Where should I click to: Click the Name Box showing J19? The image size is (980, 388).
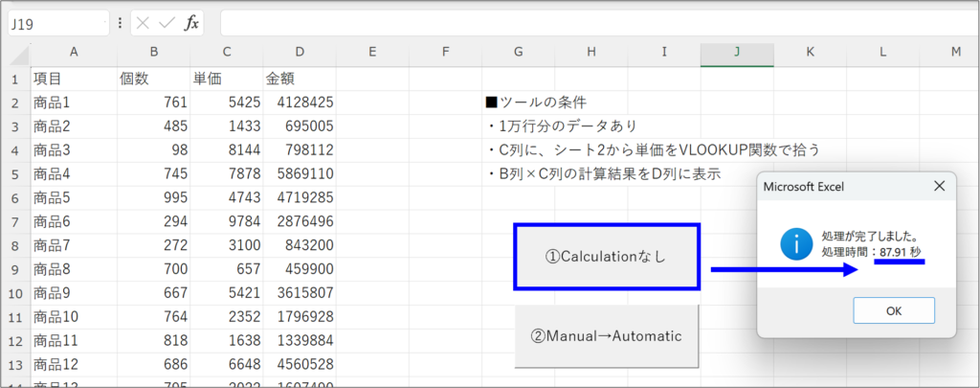point(57,24)
